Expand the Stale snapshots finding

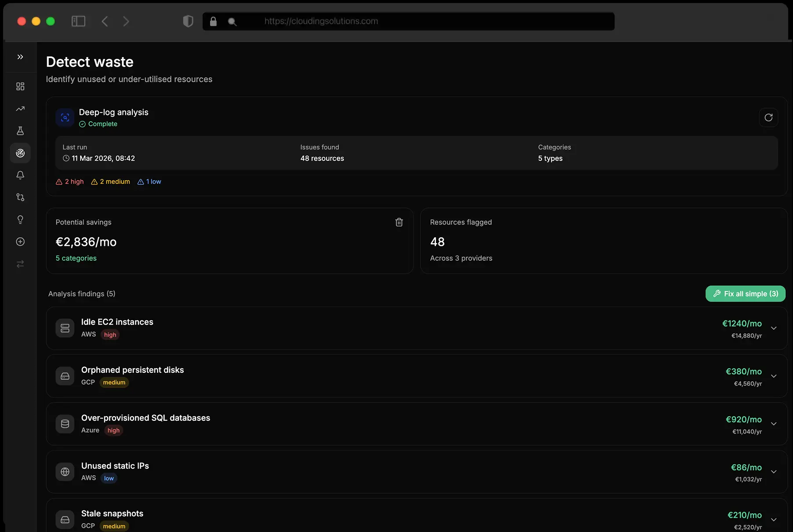click(774, 519)
